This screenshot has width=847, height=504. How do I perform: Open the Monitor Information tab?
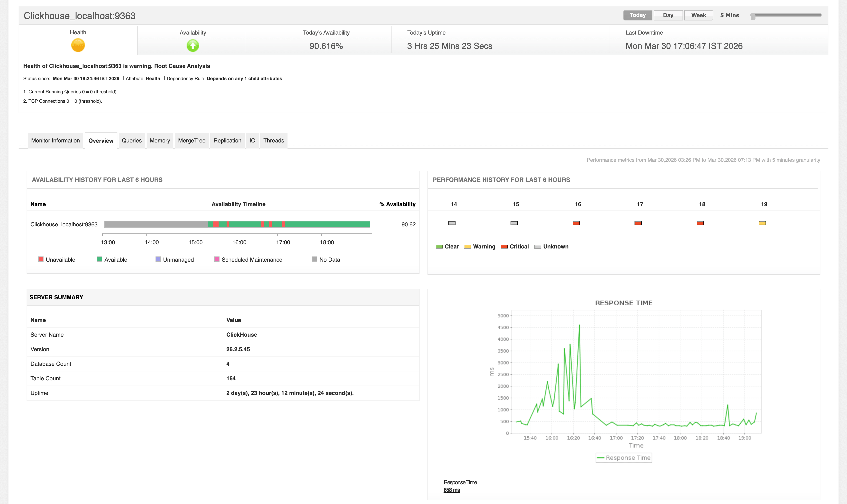(x=55, y=141)
